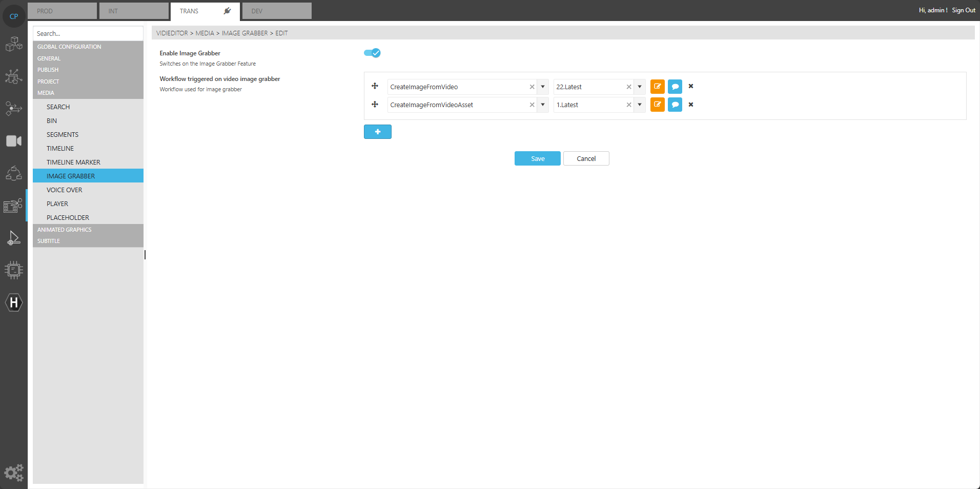This screenshot has height=489, width=980.
Task: Click the sidebar Search input field
Action: (x=88, y=33)
